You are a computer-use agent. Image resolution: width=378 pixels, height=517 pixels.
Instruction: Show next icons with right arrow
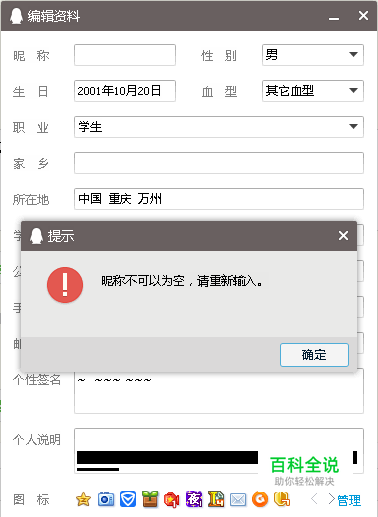(331, 499)
